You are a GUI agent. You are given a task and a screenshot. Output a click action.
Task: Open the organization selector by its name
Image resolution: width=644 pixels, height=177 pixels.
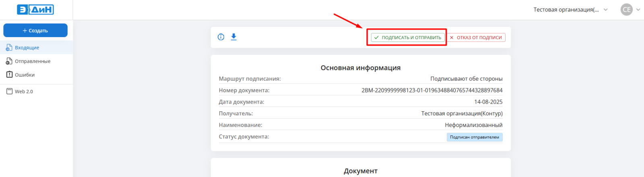[x=566, y=10]
